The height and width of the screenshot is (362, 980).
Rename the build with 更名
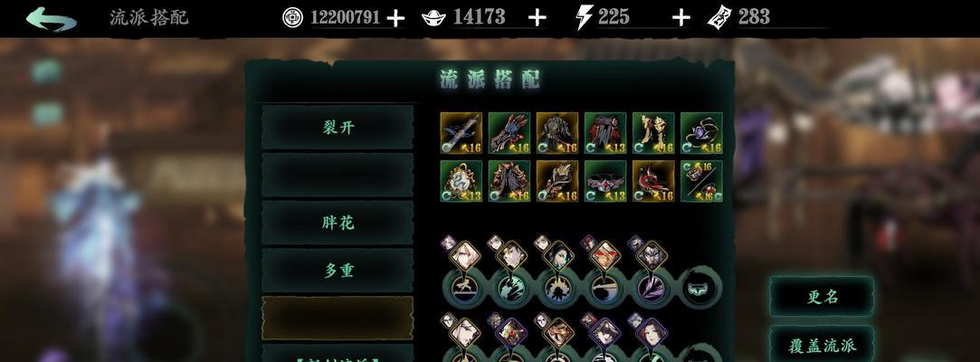click(x=822, y=297)
